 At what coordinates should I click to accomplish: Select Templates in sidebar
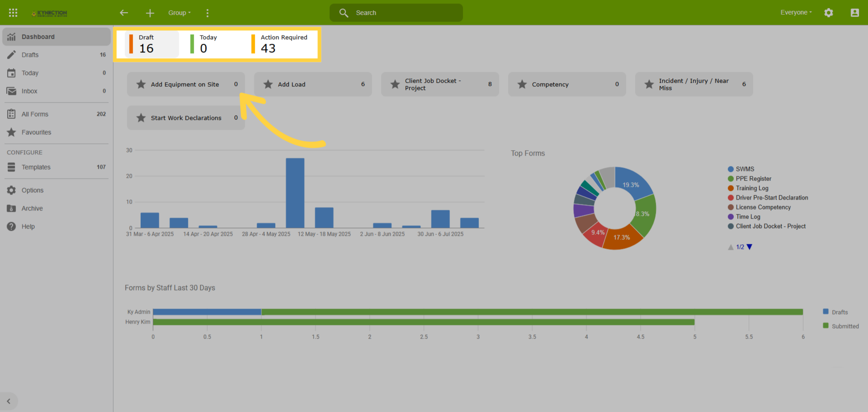coord(56,167)
